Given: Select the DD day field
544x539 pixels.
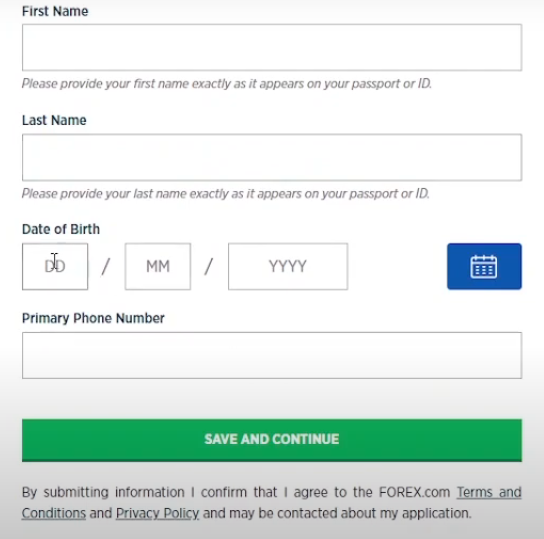Looking at the screenshot, I should (x=55, y=266).
